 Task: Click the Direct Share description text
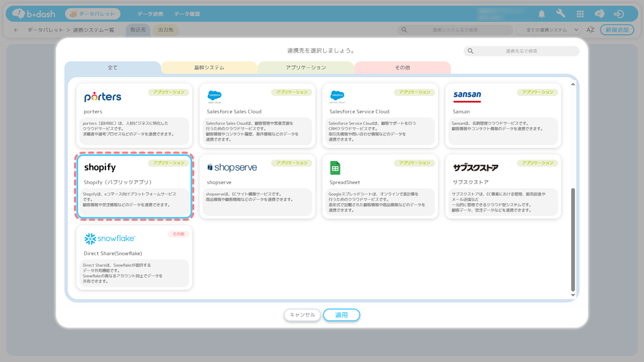[122, 273]
